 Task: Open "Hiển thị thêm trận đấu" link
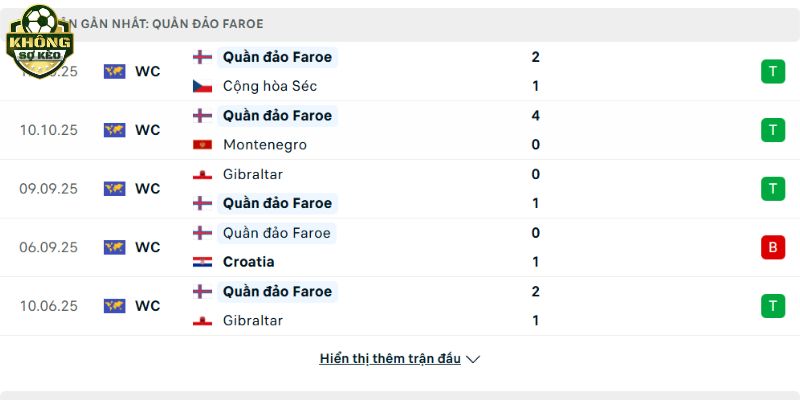pyautogui.click(x=390, y=358)
